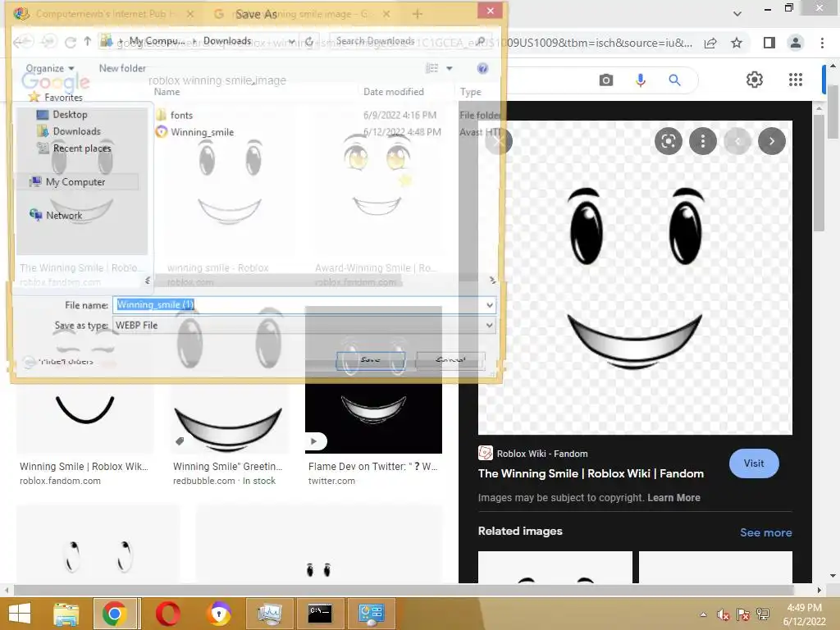Click the Control Panel taskbar icon
840x630 pixels.
pos(372,614)
